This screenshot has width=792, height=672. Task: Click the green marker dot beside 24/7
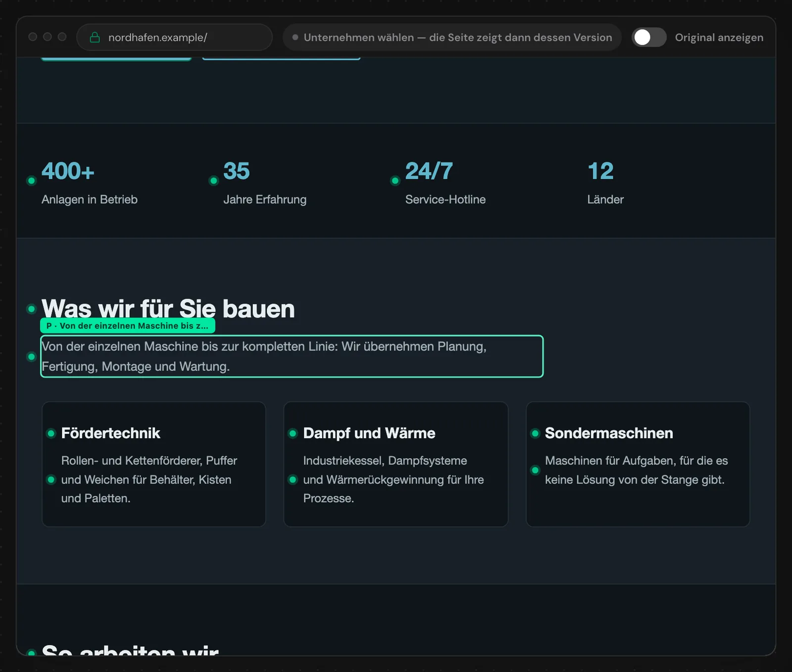(395, 181)
